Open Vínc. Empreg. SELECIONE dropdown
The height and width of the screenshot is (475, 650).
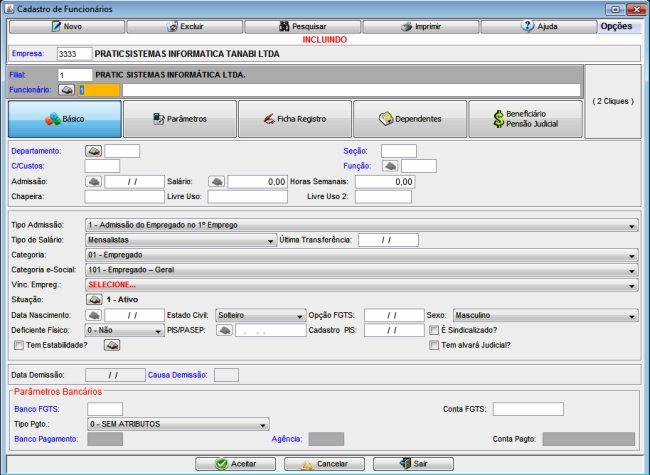(362, 285)
